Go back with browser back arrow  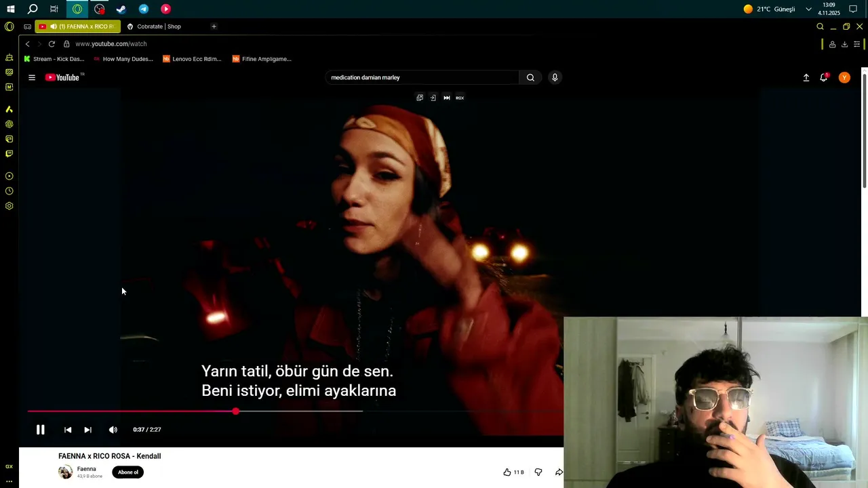point(27,44)
